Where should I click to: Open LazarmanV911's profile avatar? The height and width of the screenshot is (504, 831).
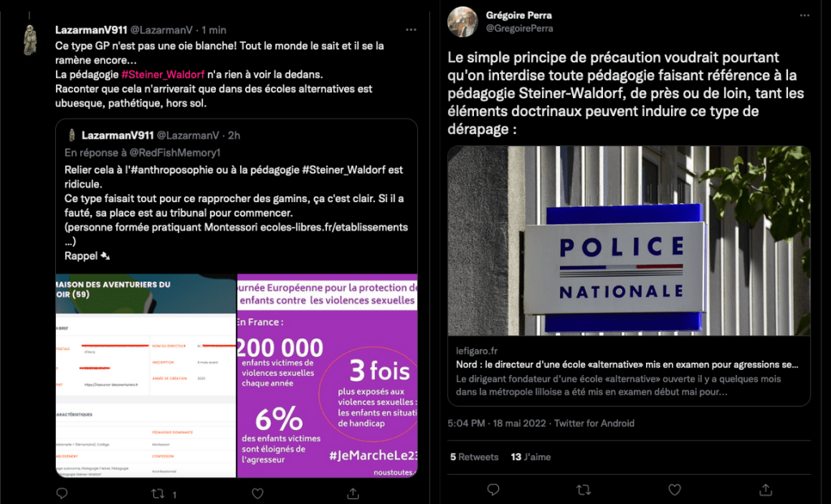coord(29,40)
